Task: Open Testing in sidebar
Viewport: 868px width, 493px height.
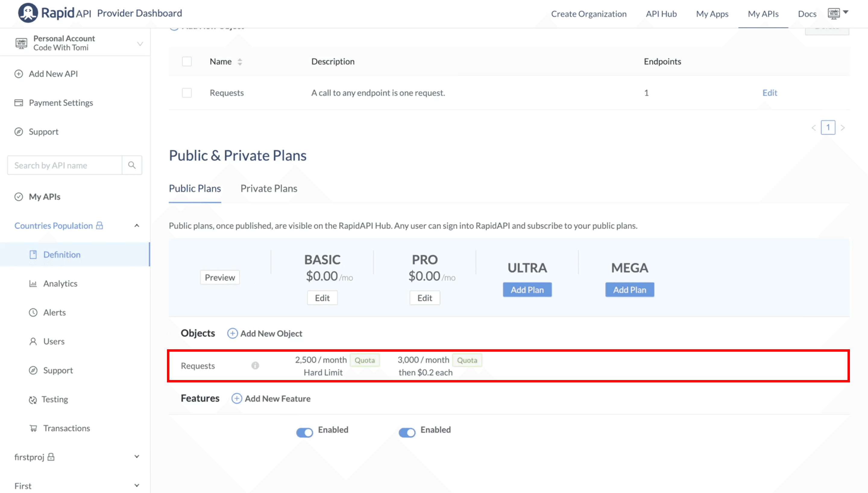Action: pos(55,400)
